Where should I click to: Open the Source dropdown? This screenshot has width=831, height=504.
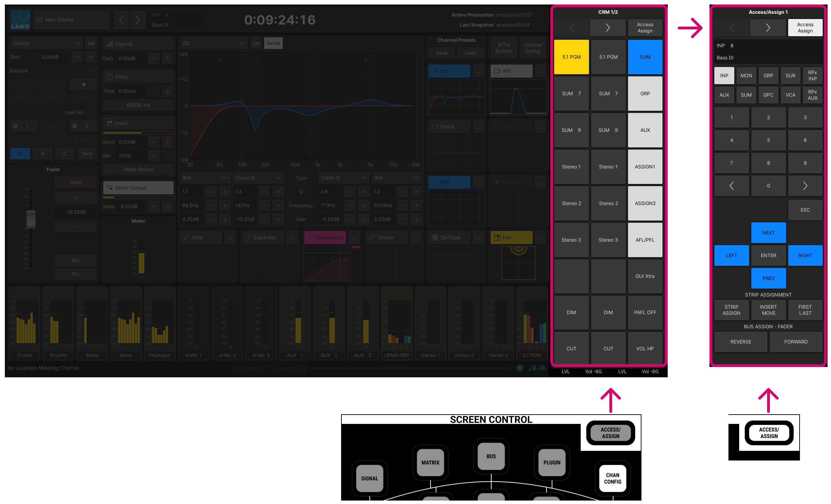[x=46, y=43]
